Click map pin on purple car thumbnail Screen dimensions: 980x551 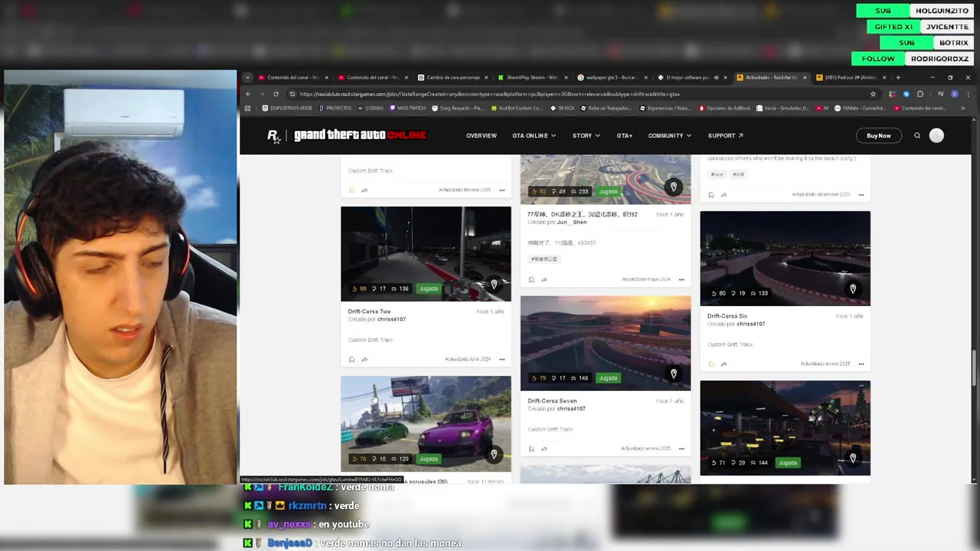pyautogui.click(x=494, y=455)
